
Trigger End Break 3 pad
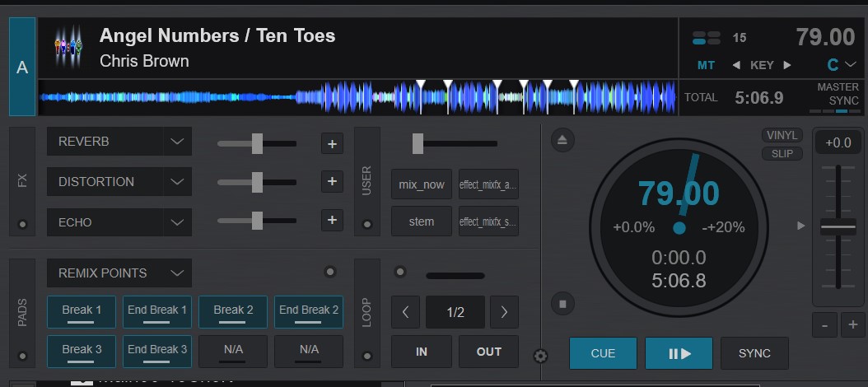pos(157,351)
